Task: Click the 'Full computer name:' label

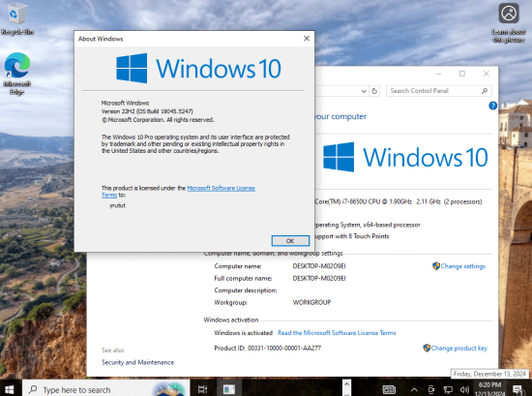Action: (243, 279)
